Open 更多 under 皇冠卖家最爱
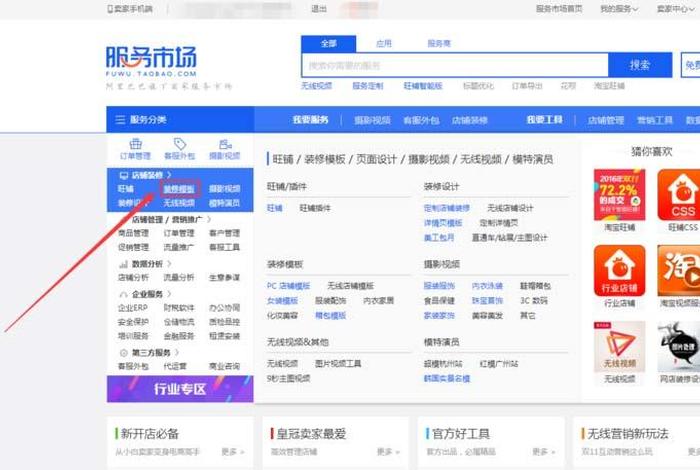This screenshot has height=470, width=700. point(388,452)
